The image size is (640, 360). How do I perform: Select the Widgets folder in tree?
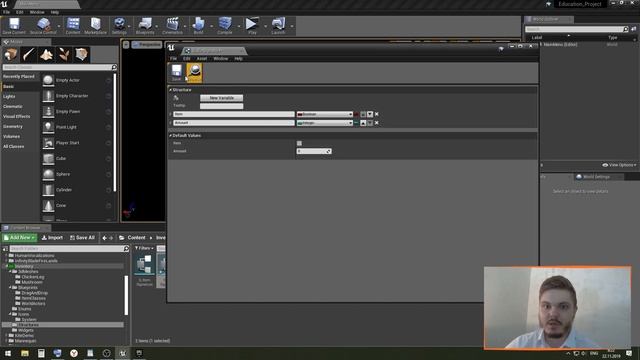(26, 330)
